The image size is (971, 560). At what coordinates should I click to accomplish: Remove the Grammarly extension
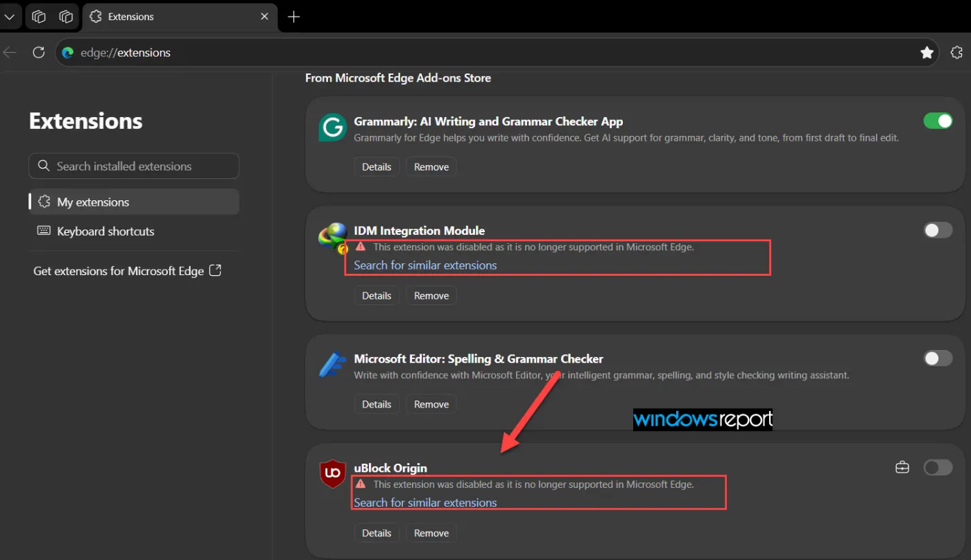[x=431, y=167]
